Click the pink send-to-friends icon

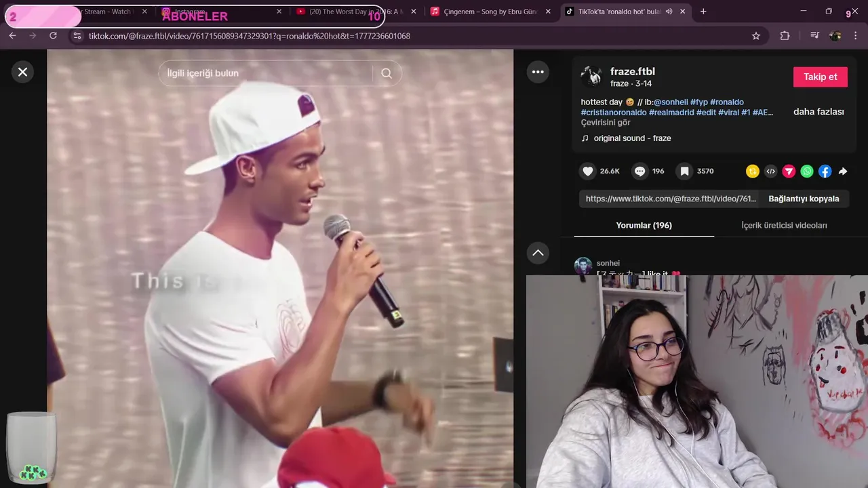(x=789, y=171)
